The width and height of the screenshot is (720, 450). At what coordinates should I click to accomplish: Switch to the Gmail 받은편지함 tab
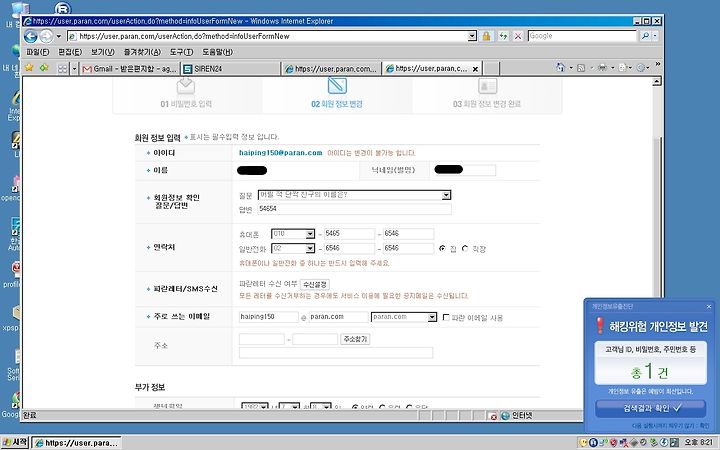(x=130, y=69)
